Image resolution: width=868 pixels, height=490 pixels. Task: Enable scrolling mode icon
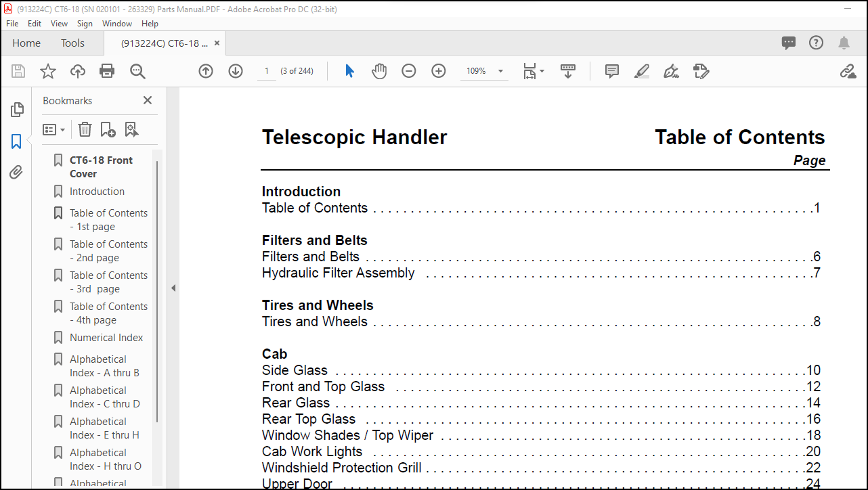coord(568,71)
